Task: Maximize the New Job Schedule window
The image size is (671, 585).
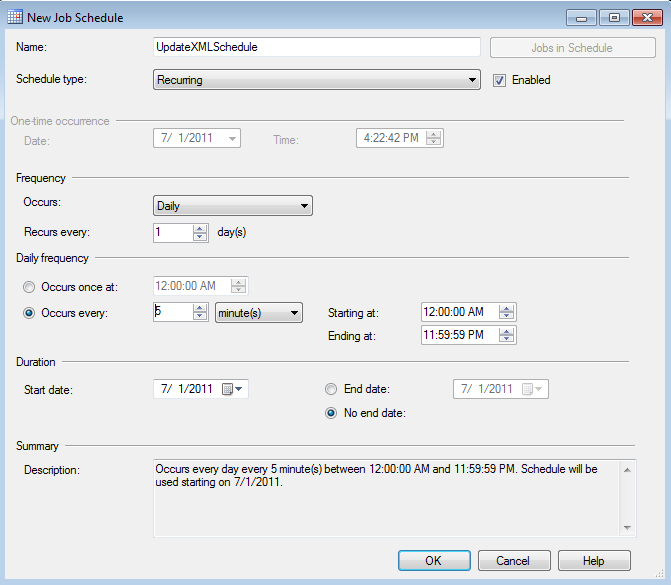Action: click(614, 18)
